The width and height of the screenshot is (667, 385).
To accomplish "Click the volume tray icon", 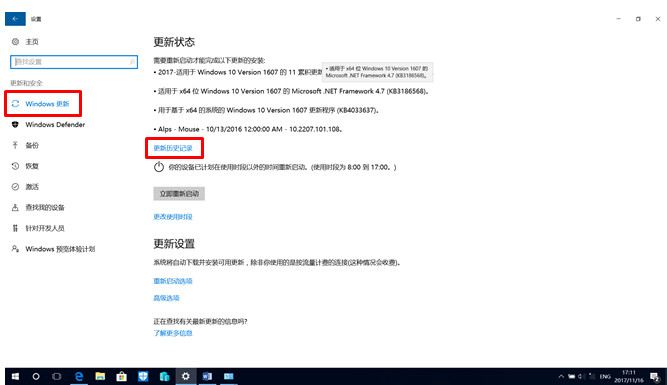I will click(x=581, y=376).
